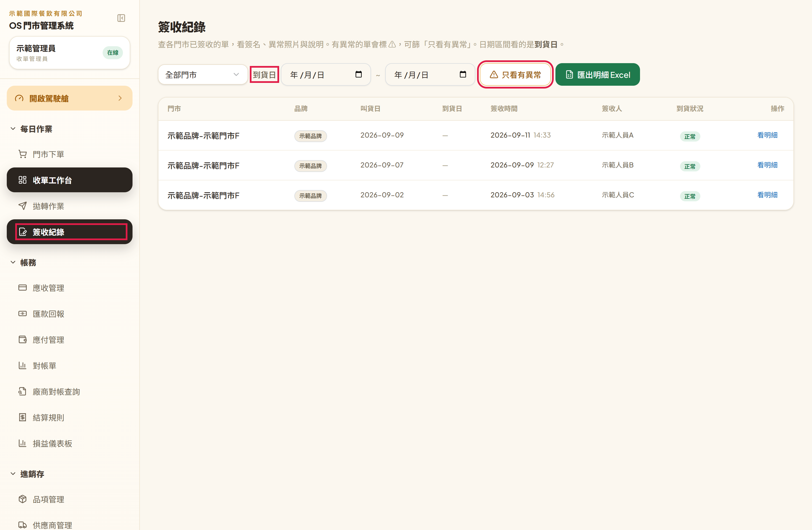
Task: Collapse the 帳務 section
Action: pyautogui.click(x=13, y=262)
